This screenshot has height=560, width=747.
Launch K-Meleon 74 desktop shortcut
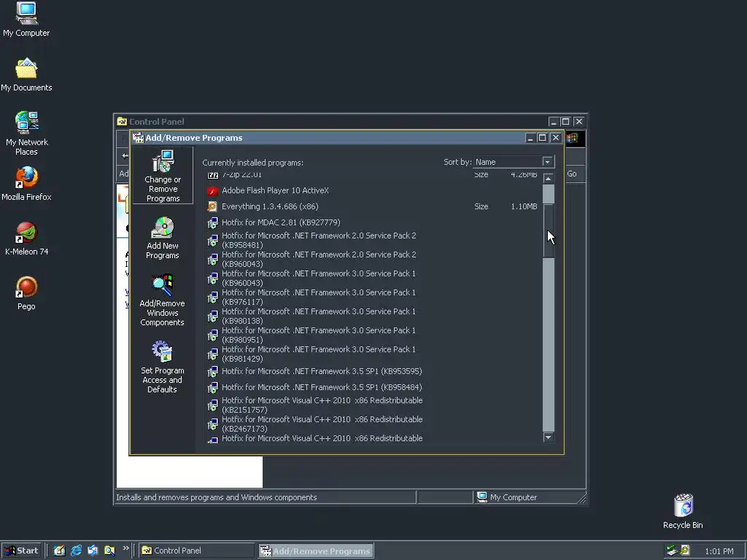26,238
